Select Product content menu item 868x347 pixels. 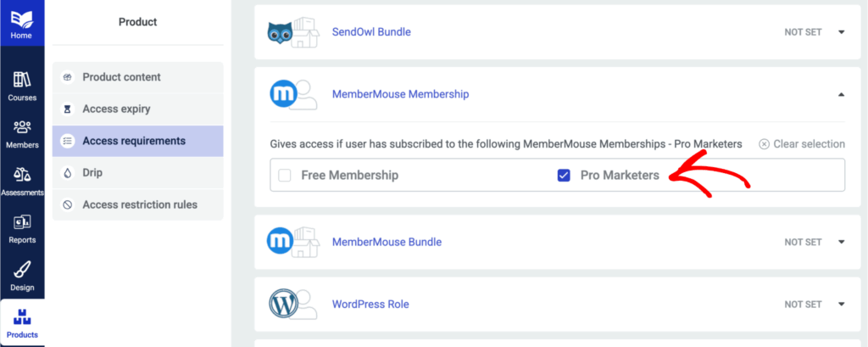[121, 77]
